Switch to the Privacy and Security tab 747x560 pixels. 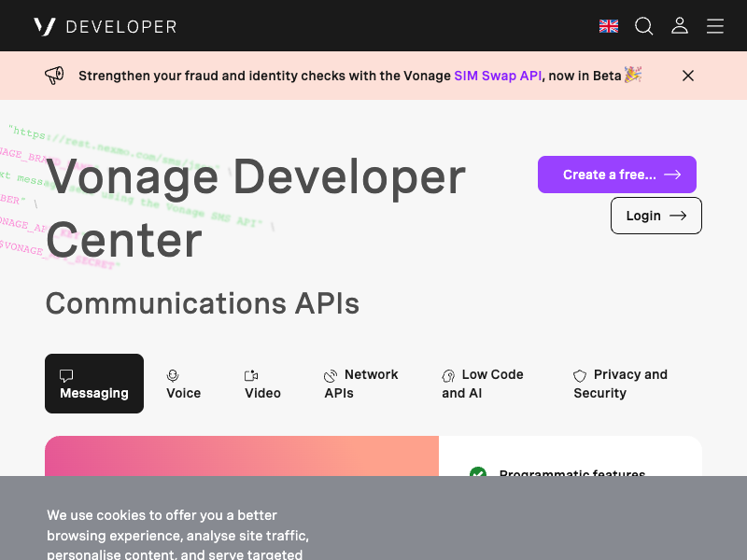point(620,384)
